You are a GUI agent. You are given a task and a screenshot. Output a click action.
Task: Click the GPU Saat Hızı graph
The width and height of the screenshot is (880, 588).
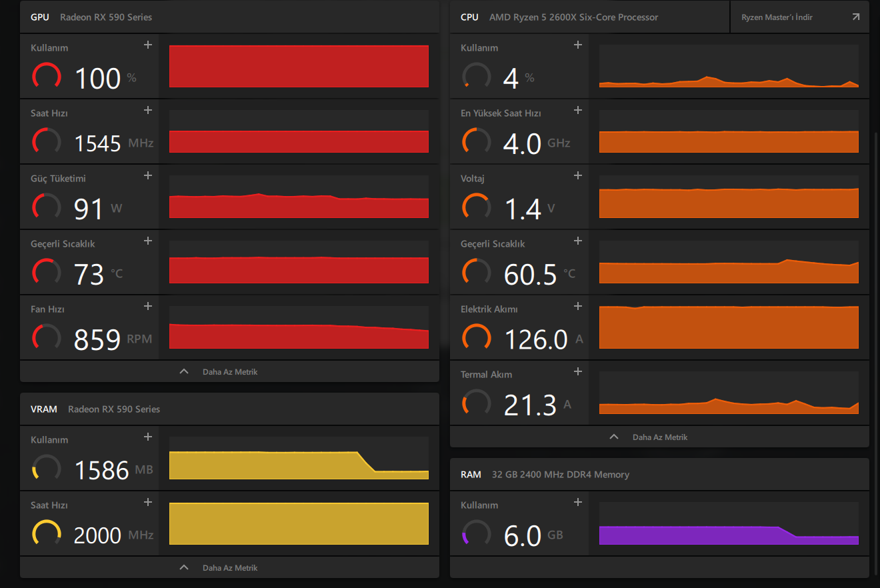pyautogui.click(x=299, y=131)
